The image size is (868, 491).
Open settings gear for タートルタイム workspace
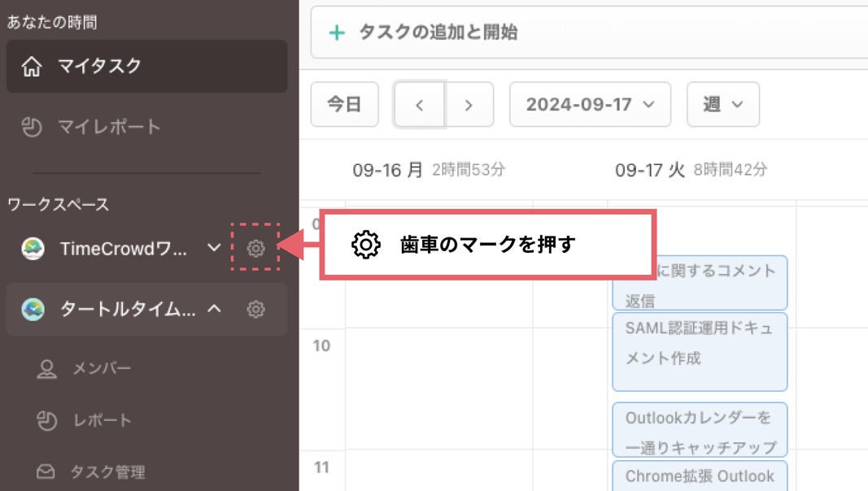click(x=255, y=310)
